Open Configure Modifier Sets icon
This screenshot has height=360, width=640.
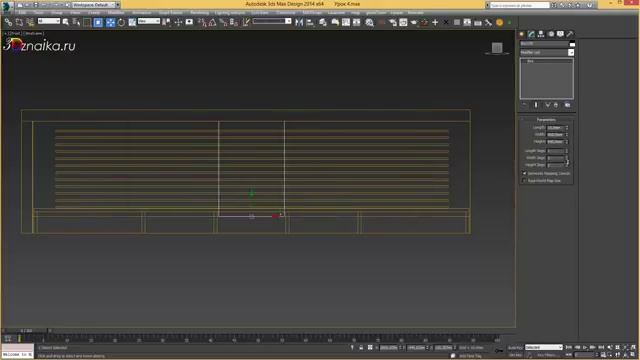567,105
